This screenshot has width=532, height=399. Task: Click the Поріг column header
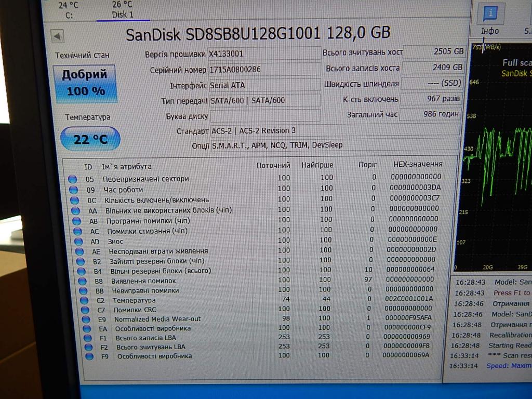[x=367, y=165]
